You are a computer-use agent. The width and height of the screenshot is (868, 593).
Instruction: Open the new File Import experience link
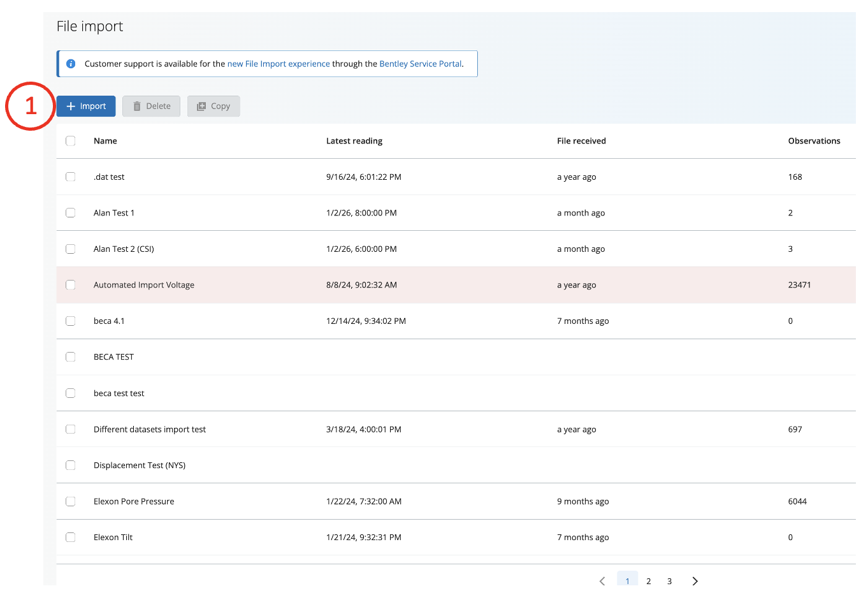278,64
